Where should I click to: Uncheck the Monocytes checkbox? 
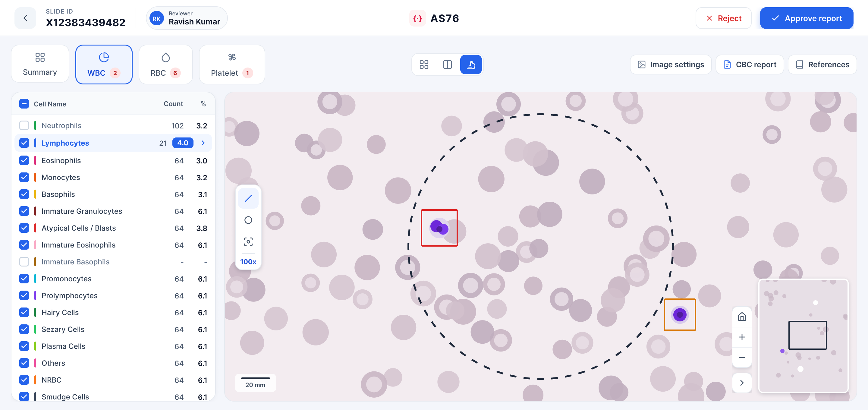click(24, 177)
